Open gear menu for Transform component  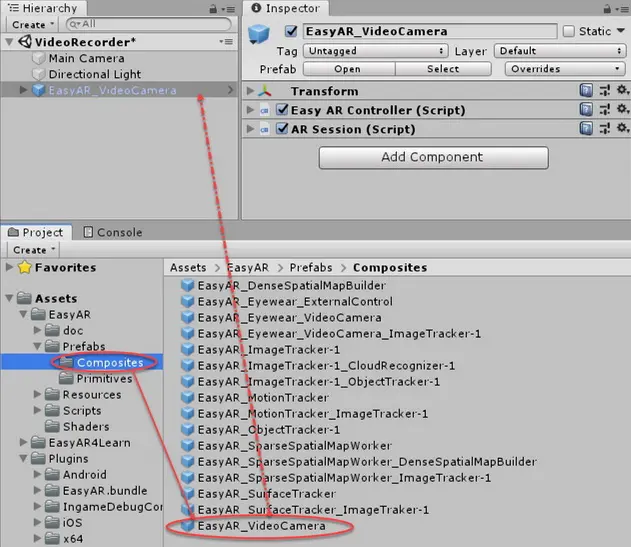(622, 90)
